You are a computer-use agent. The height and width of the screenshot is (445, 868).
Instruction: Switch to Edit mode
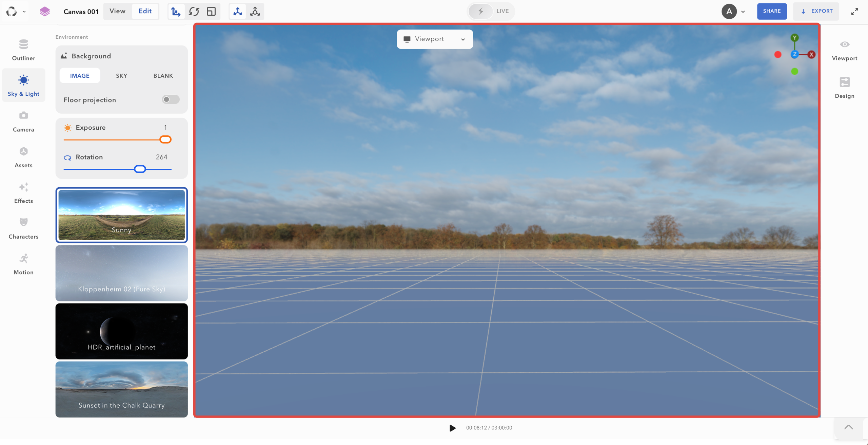point(145,11)
